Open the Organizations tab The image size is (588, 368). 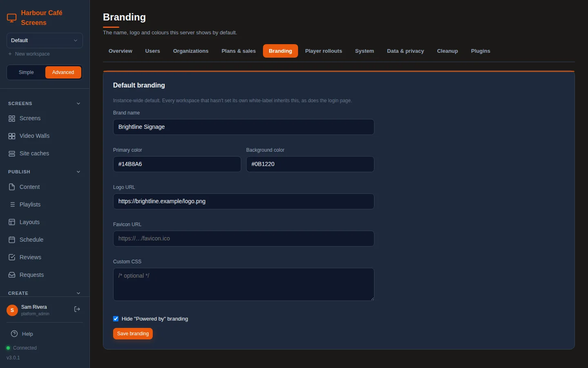[191, 51]
